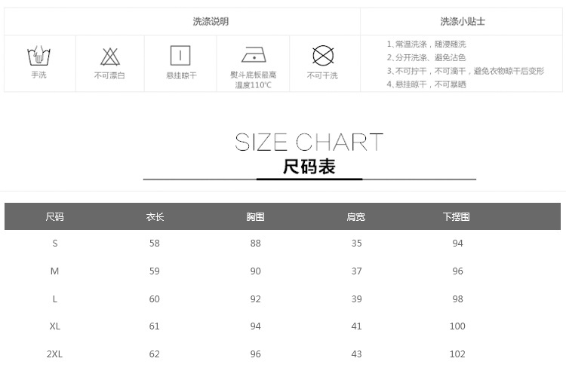Select the 洗涤说明 header
Viewport: 566px width, 392px height.
pyautogui.click(x=211, y=21)
